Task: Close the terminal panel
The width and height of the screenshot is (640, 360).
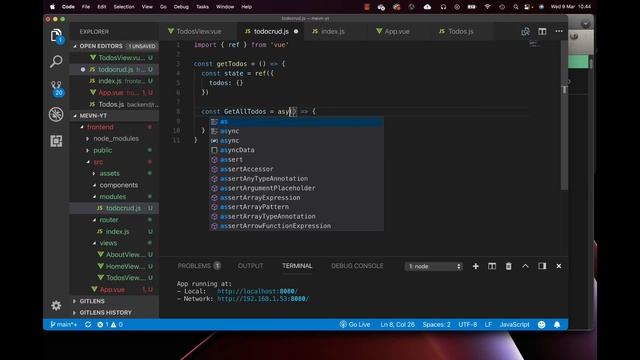Action: pos(559,266)
